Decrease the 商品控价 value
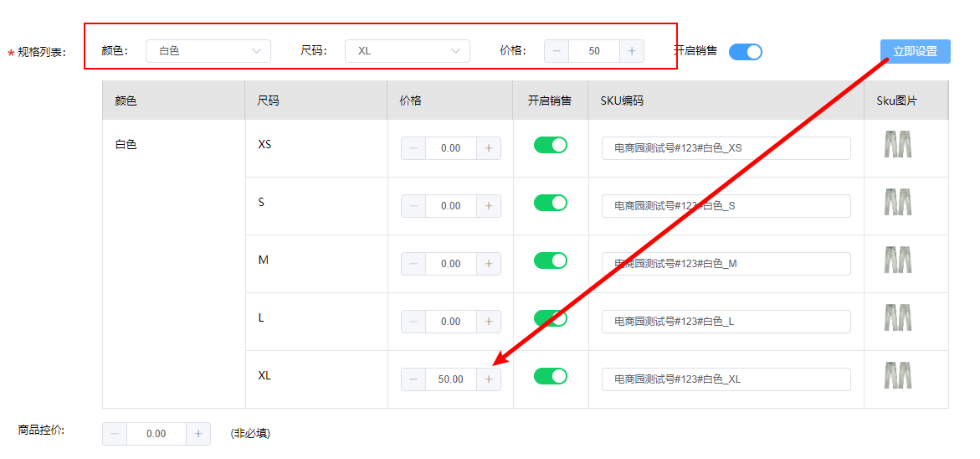Screen dimensions: 980x459 point(115,434)
